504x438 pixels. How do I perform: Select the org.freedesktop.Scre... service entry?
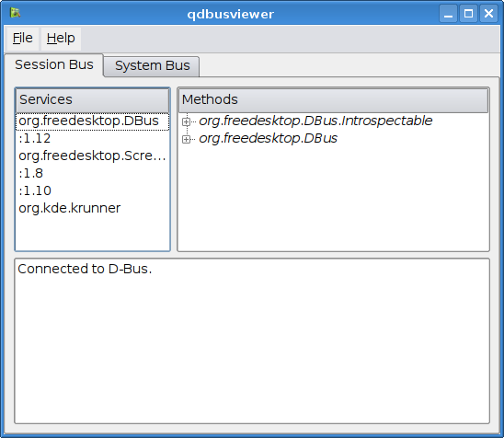92,156
